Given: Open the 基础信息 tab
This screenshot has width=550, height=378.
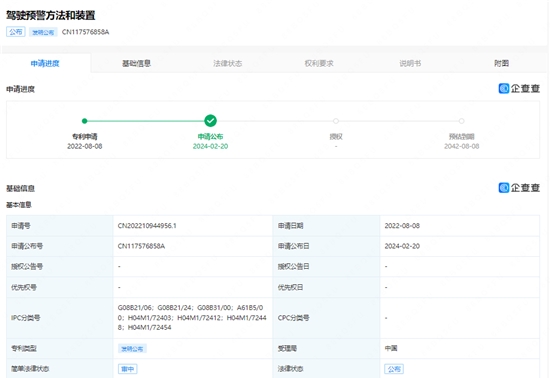Looking at the screenshot, I should point(136,63).
